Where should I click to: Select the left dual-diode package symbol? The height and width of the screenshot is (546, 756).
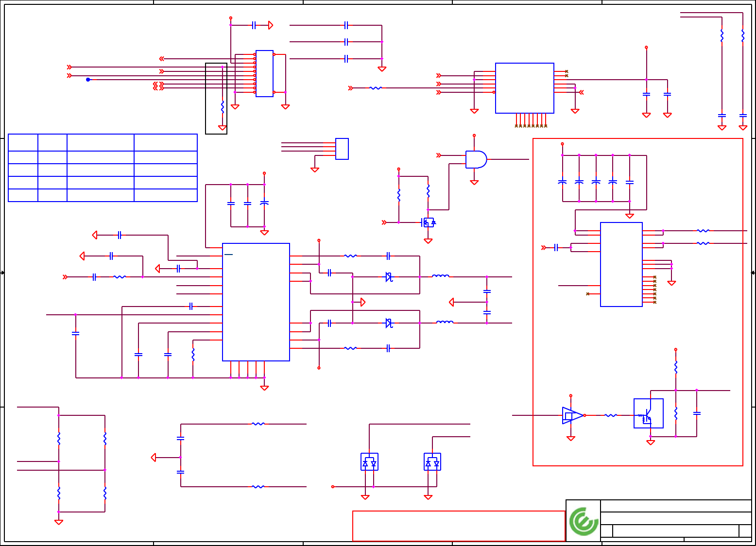tap(369, 462)
